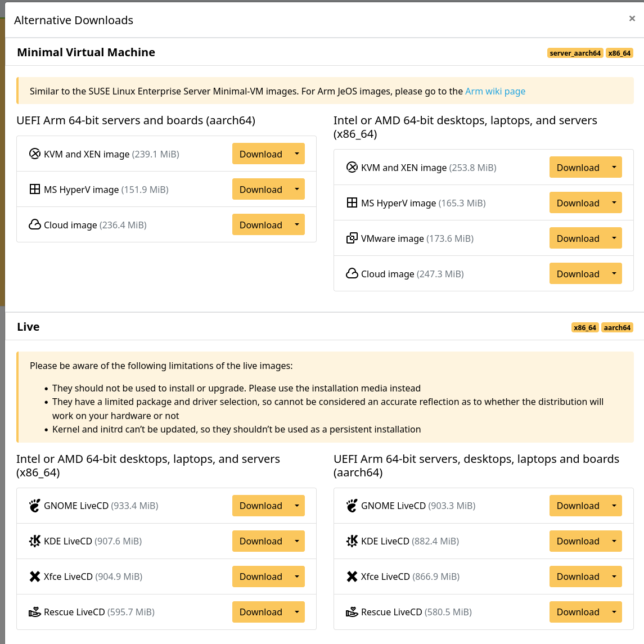Click the KDE gear icon for aarch64 LiveCD

[352, 541]
